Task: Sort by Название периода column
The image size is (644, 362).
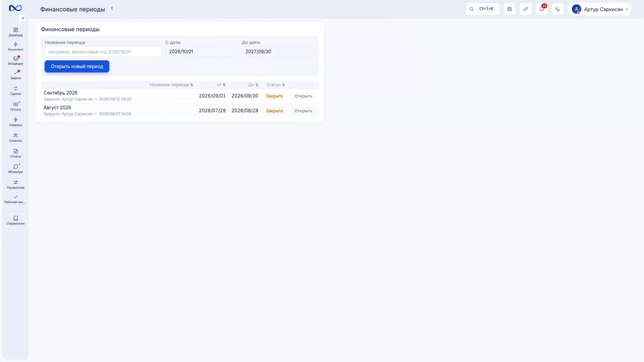Action: tap(171, 85)
